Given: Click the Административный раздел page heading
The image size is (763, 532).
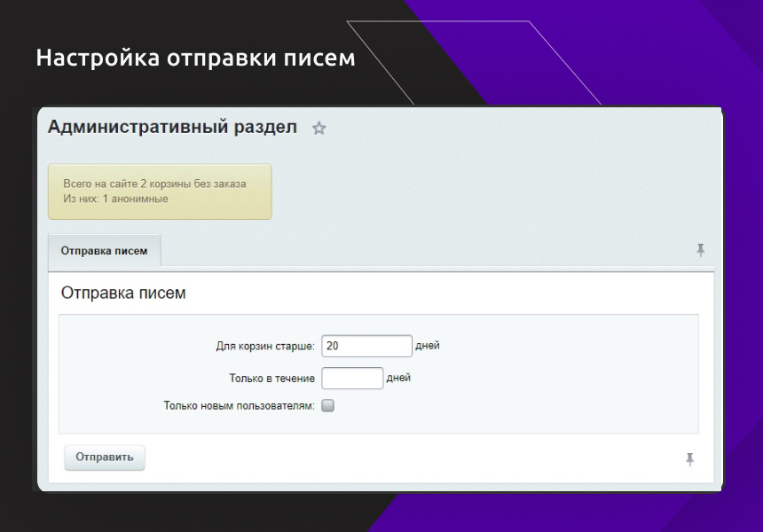Looking at the screenshot, I should (172, 128).
